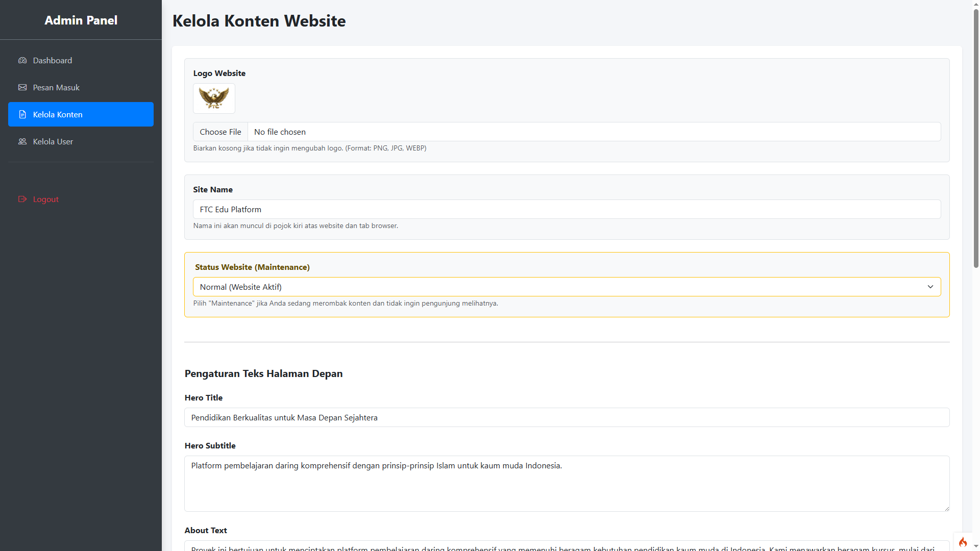Screen dimensions: 980x551
Task: Click the flame icon at bottom right
Action: [963, 542]
